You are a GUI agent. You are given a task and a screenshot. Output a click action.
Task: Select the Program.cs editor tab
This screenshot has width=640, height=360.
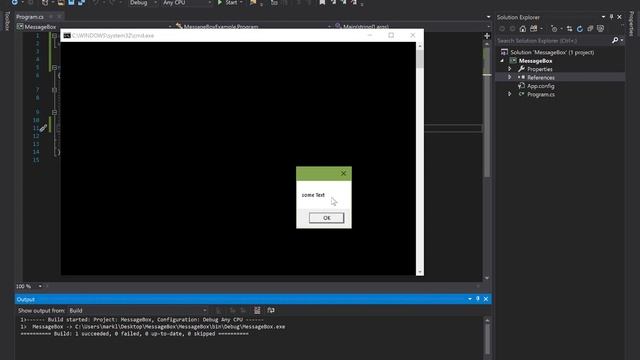pyautogui.click(x=30, y=17)
